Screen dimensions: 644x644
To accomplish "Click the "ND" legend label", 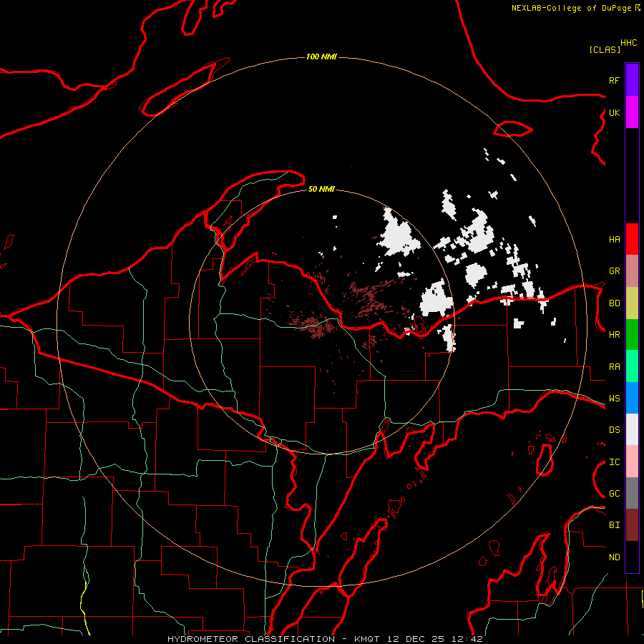I will (x=614, y=557).
